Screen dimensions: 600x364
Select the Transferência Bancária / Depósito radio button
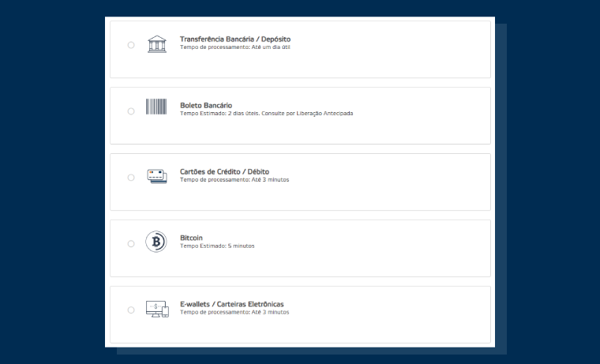131,45
